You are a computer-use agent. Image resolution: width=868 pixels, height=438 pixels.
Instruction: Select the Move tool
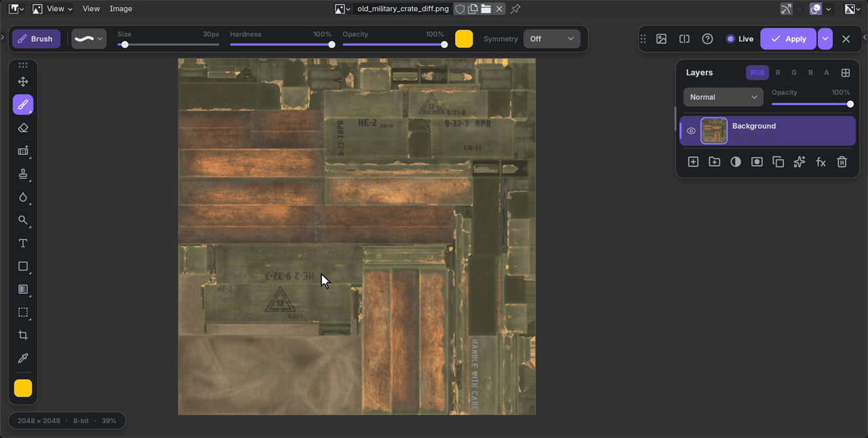(x=23, y=82)
